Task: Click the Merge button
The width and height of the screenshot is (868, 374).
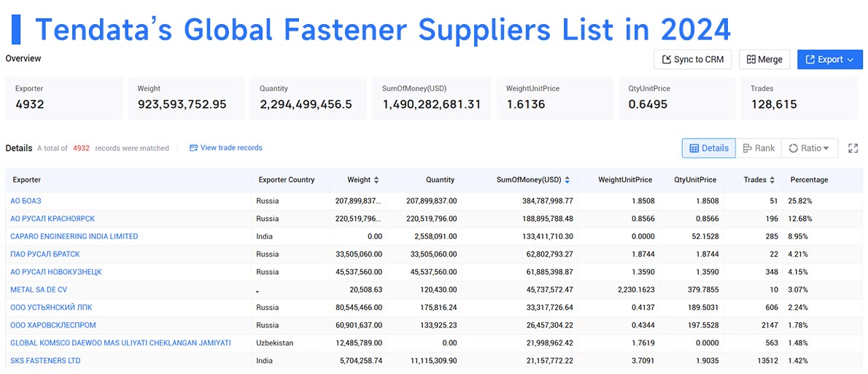Action: pyautogui.click(x=764, y=60)
